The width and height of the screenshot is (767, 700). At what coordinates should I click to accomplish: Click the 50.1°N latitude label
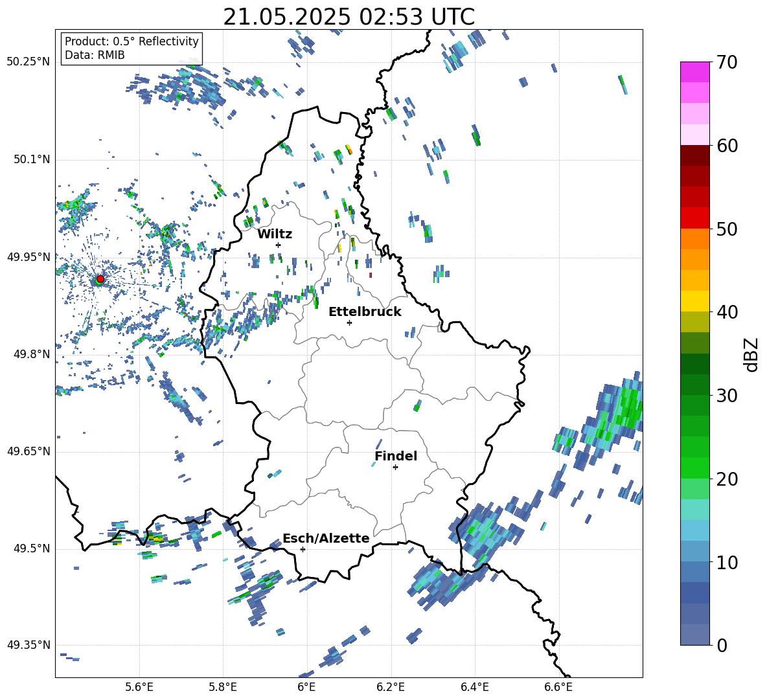[32, 159]
